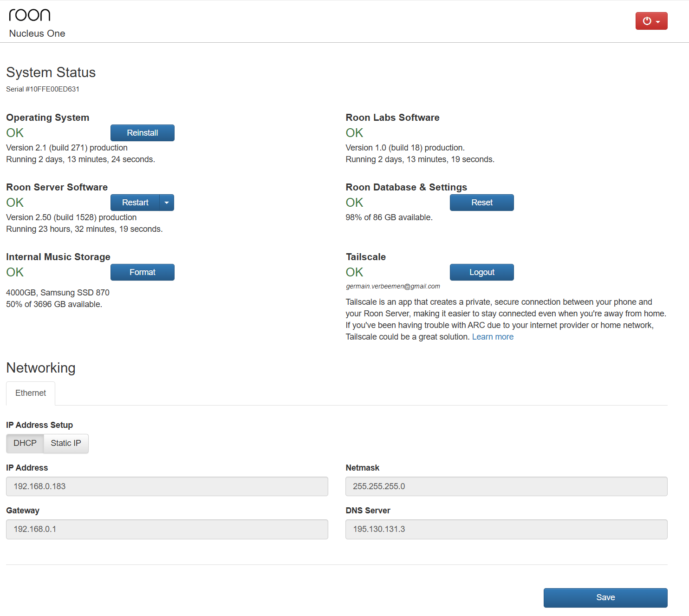
Task: Save the networking settings
Action: click(x=605, y=597)
